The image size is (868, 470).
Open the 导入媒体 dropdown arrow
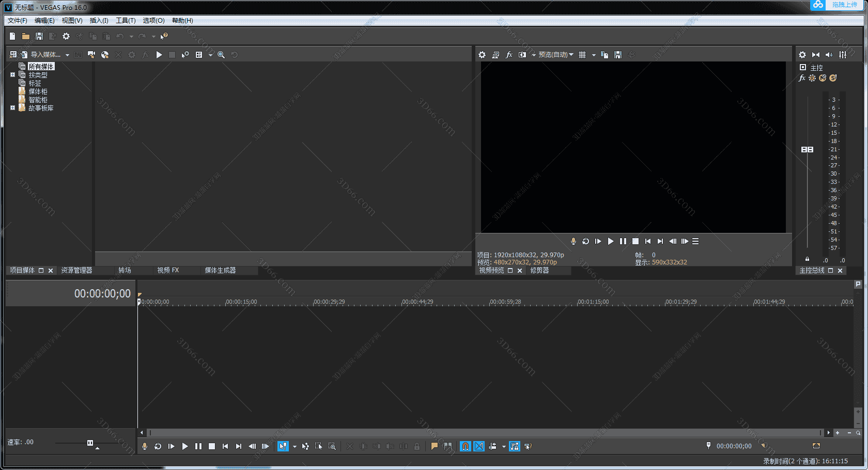(67, 55)
